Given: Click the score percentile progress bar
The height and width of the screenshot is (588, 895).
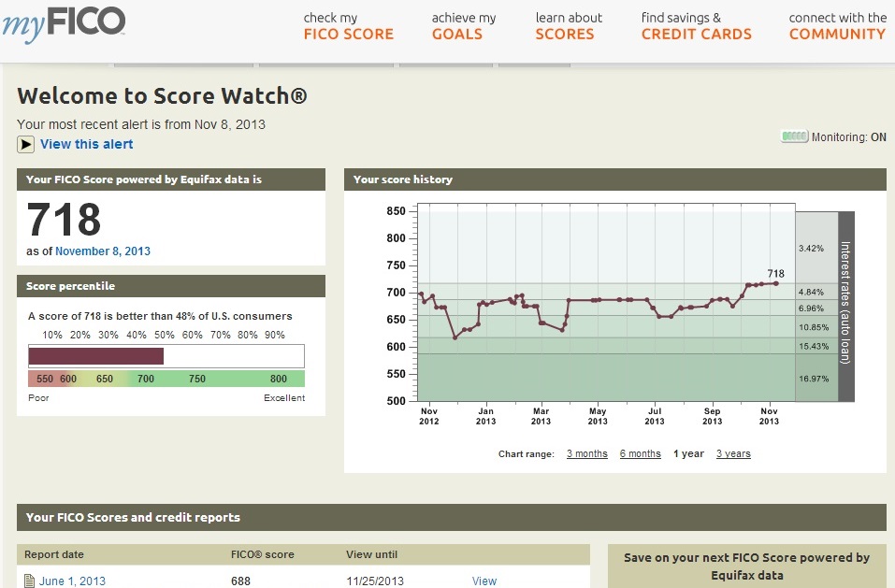Looking at the screenshot, I should (x=166, y=356).
